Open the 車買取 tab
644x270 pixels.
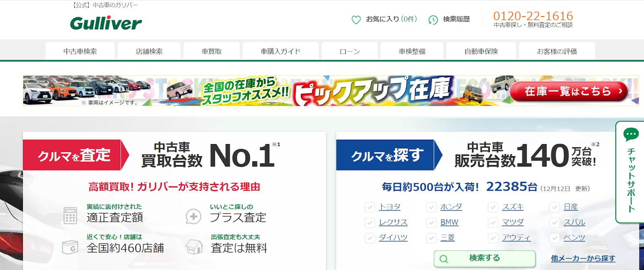click(x=212, y=51)
